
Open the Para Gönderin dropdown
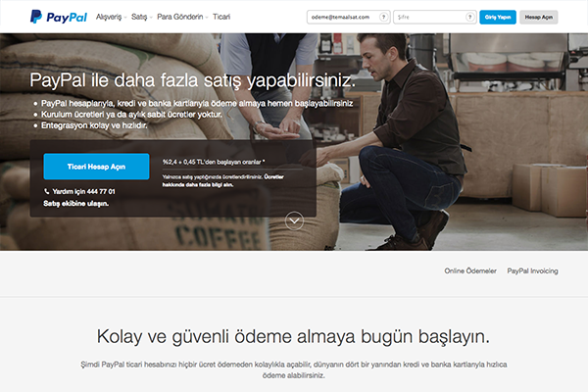[182, 17]
